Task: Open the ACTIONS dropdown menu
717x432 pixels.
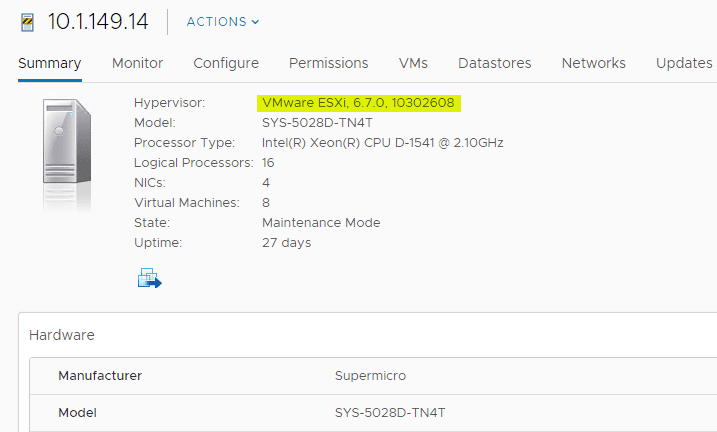Action: click(x=223, y=21)
